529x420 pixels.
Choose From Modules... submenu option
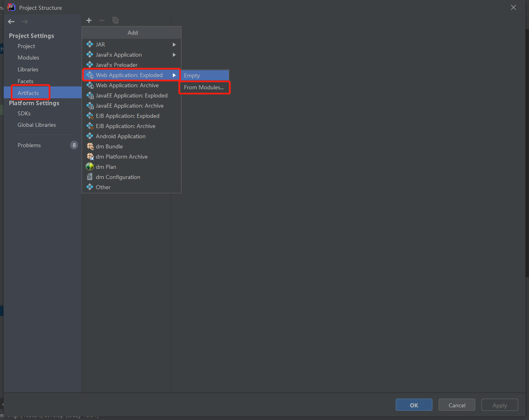point(205,87)
